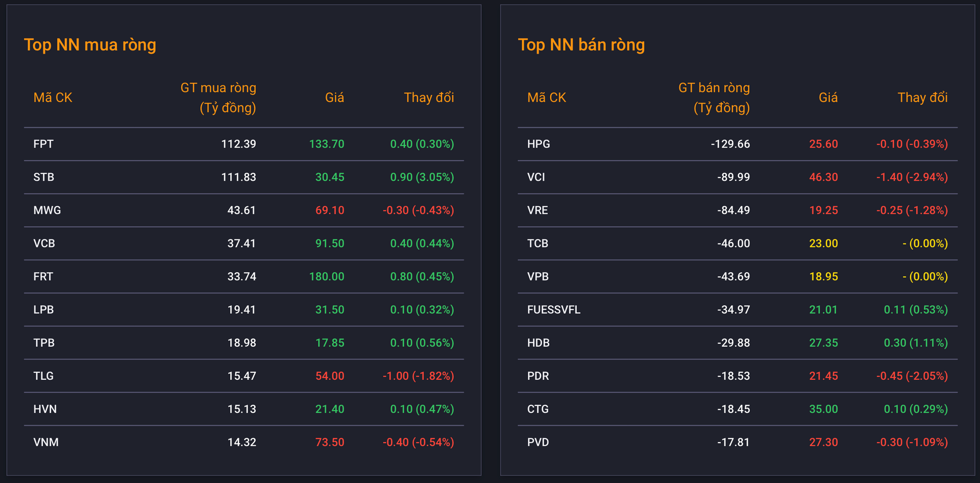Select the VRE ticker symbol

click(537, 210)
